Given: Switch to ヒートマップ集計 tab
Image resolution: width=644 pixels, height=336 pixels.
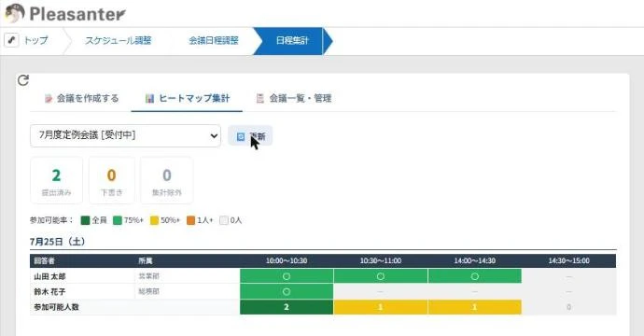Looking at the screenshot, I should click(x=187, y=99).
